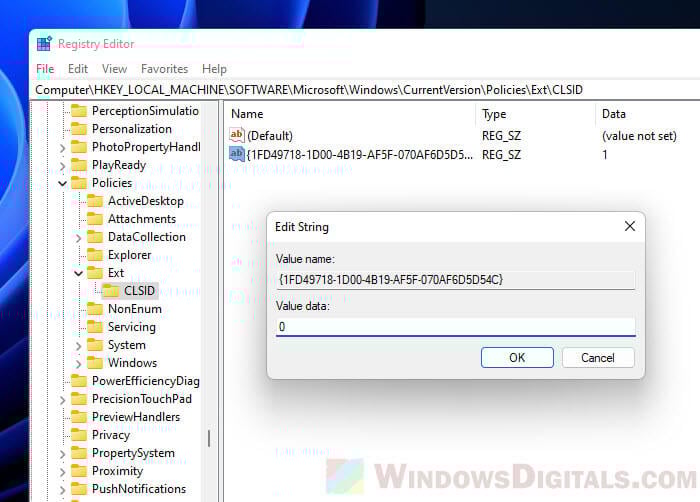Select the CLSID tree item label
The image size is (700, 502).
tap(139, 291)
